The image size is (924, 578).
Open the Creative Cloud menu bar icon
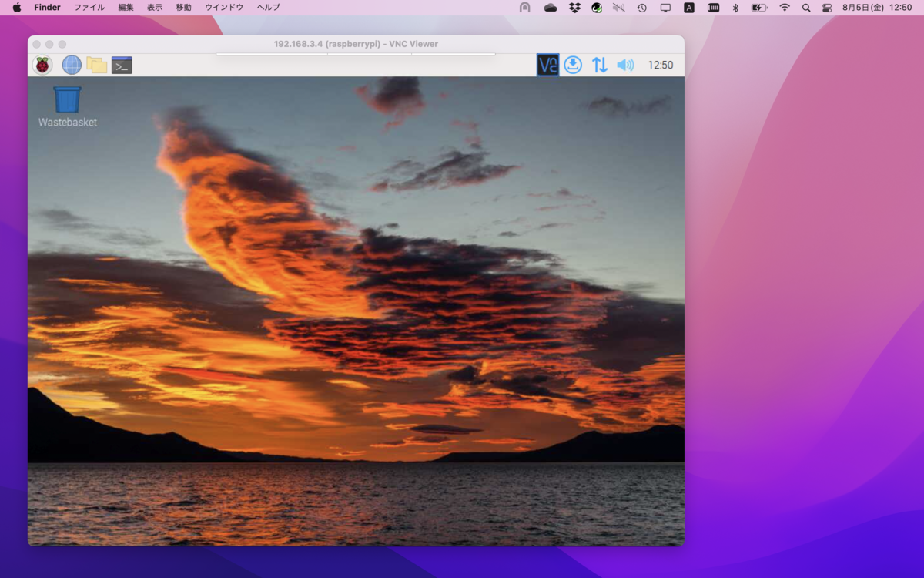click(550, 8)
